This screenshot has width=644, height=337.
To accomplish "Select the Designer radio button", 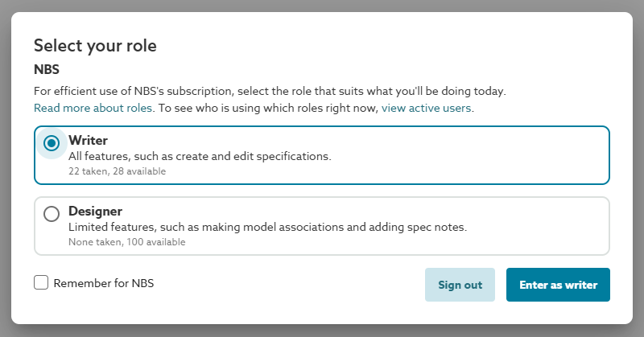I will click(52, 214).
